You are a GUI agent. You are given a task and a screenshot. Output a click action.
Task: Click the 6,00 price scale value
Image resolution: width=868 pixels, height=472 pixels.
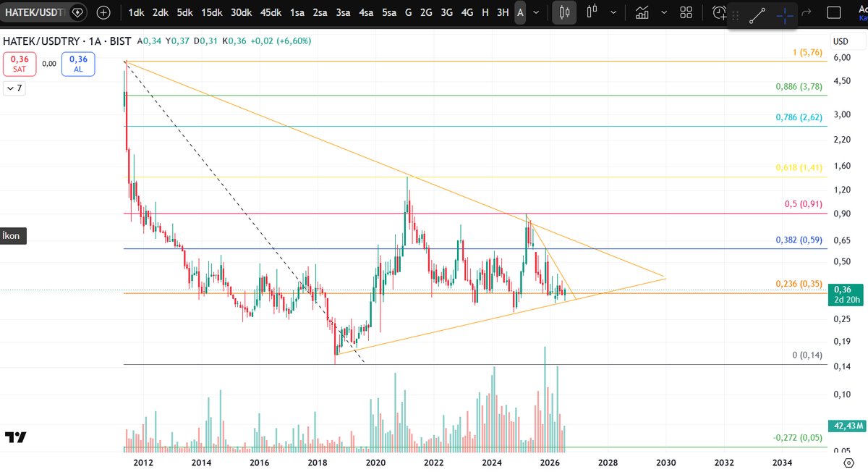(x=841, y=58)
